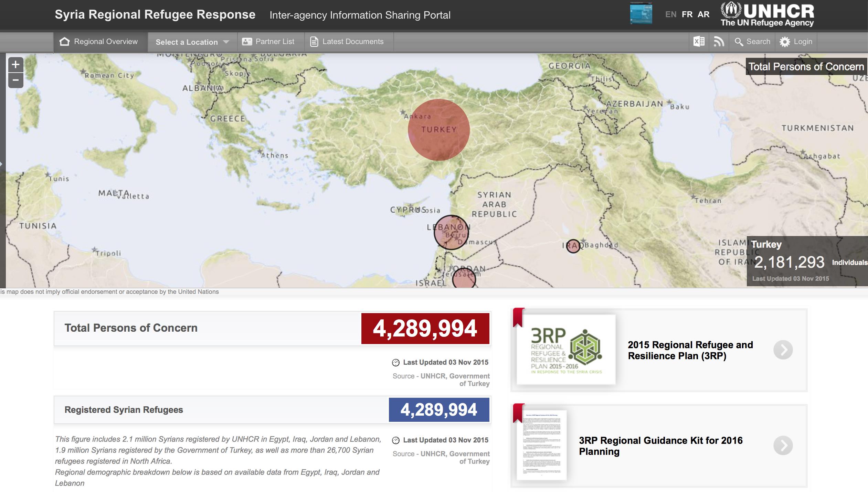Open Login with the gear icon
This screenshot has height=492, width=868.
click(795, 42)
